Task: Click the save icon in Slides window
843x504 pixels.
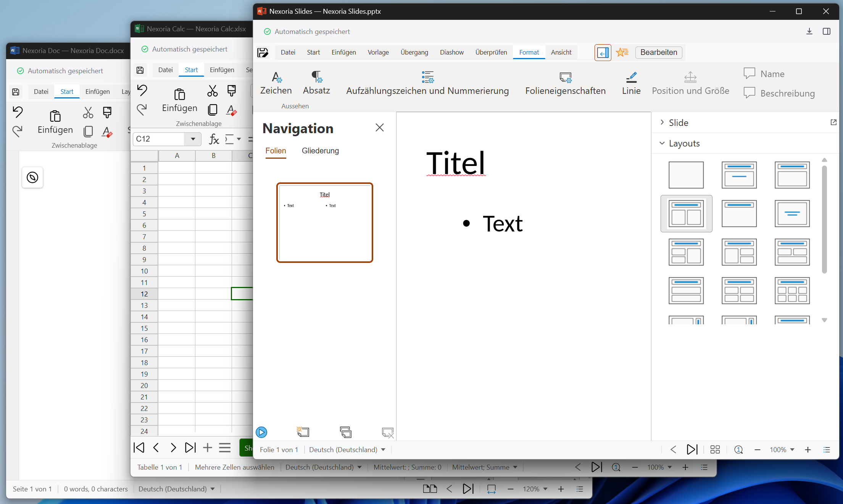Action: coord(263,52)
